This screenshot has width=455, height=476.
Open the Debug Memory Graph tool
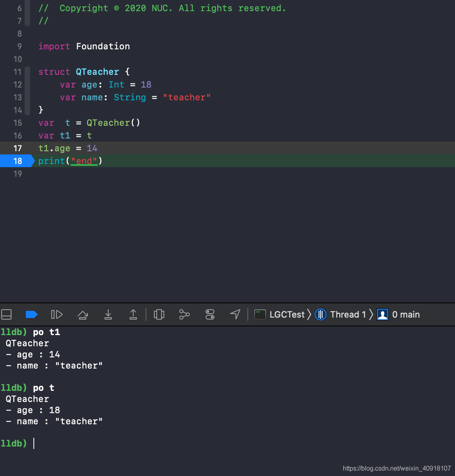click(x=185, y=314)
